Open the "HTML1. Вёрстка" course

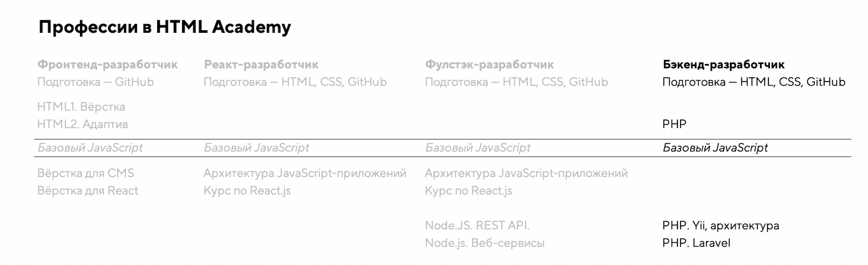point(81,107)
